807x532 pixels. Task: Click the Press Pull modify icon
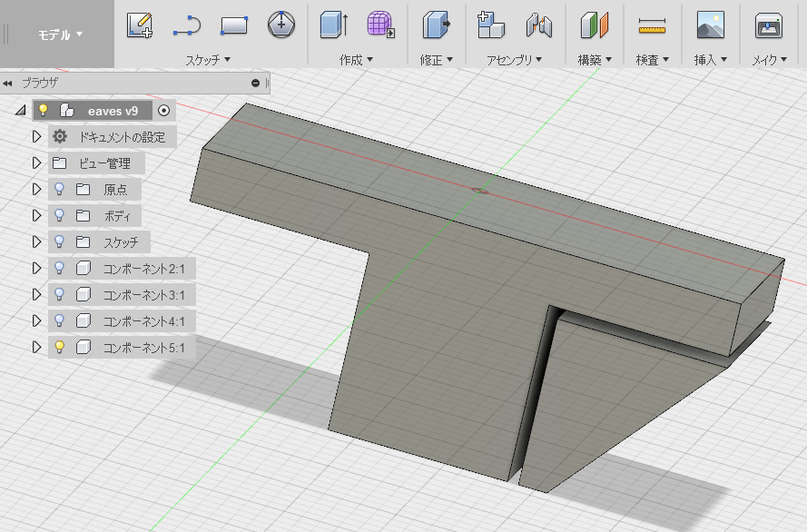[436, 25]
